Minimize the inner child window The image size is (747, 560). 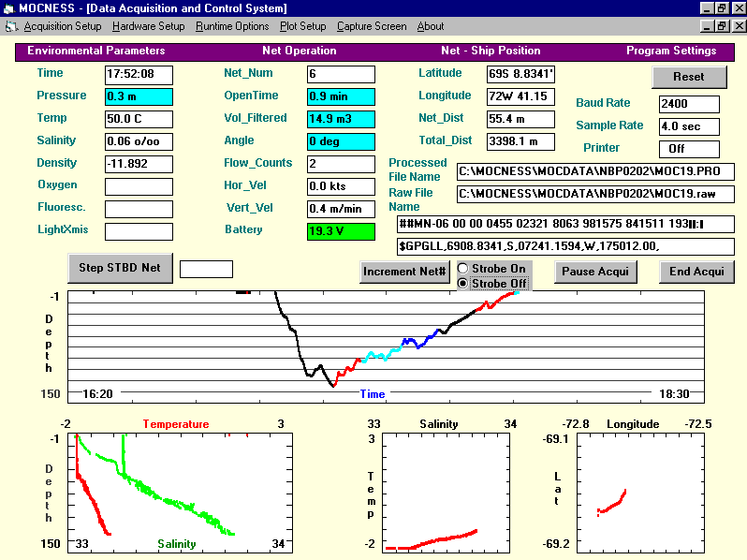tap(707, 26)
